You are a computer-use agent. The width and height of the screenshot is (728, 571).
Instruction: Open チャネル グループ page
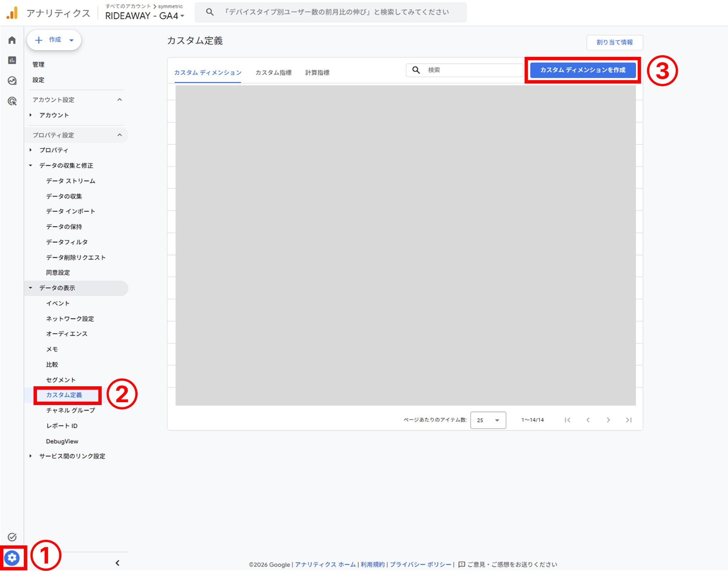(x=71, y=410)
